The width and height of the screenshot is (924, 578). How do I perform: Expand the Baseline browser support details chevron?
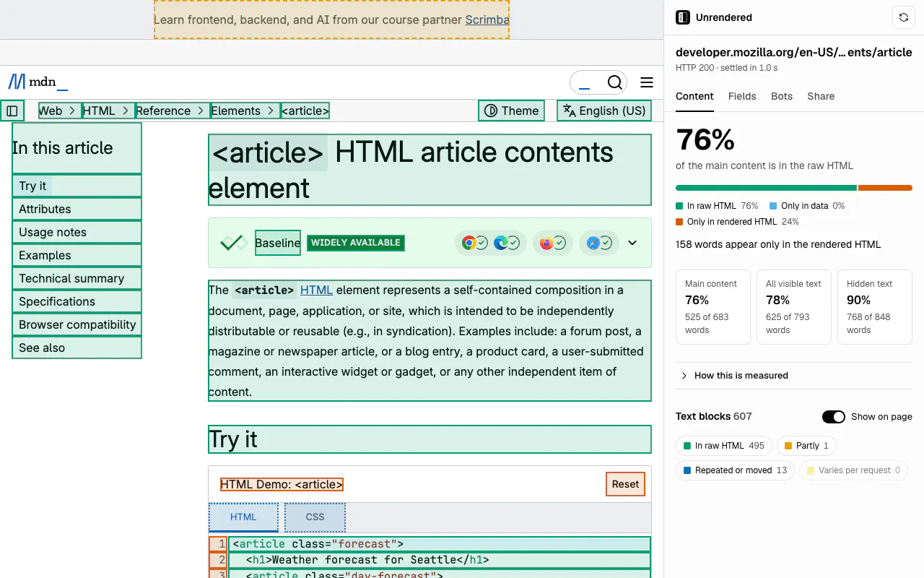[x=632, y=243]
